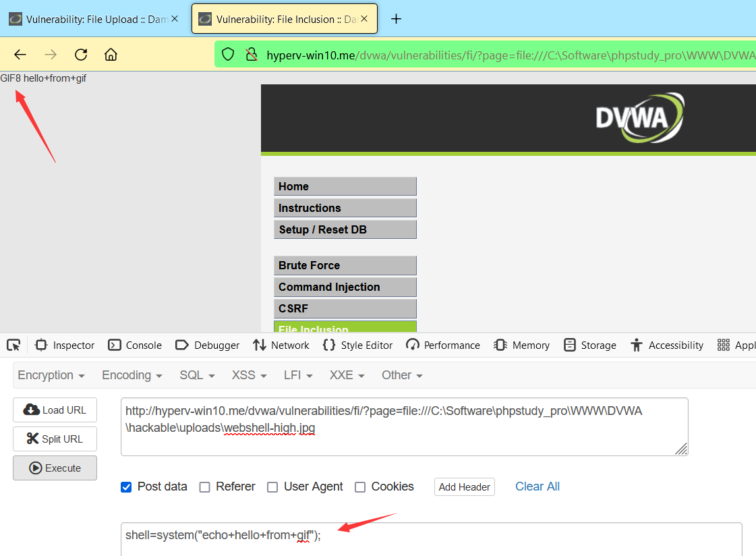
Task: Uncheck the Post data checkbox
Action: click(x=126, y=487)
